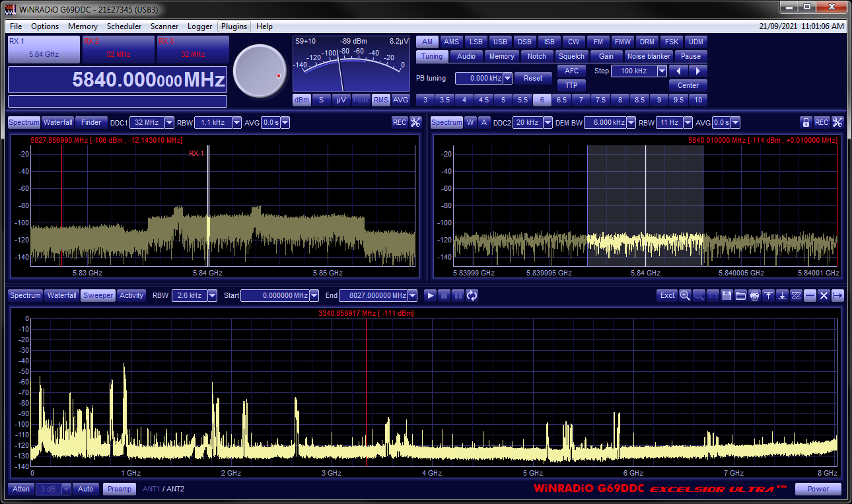Click the PB tuning Reset button
Image resolution: width=852 pixels, height=504 pixels.
click(x=532, y=78)
